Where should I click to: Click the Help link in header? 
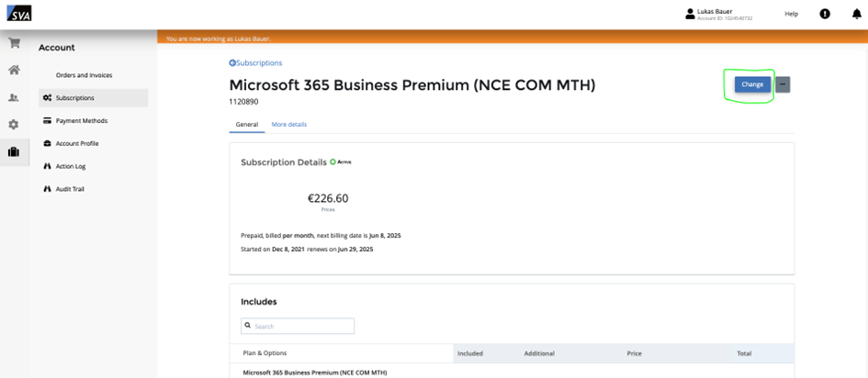(x=791, y=14)
